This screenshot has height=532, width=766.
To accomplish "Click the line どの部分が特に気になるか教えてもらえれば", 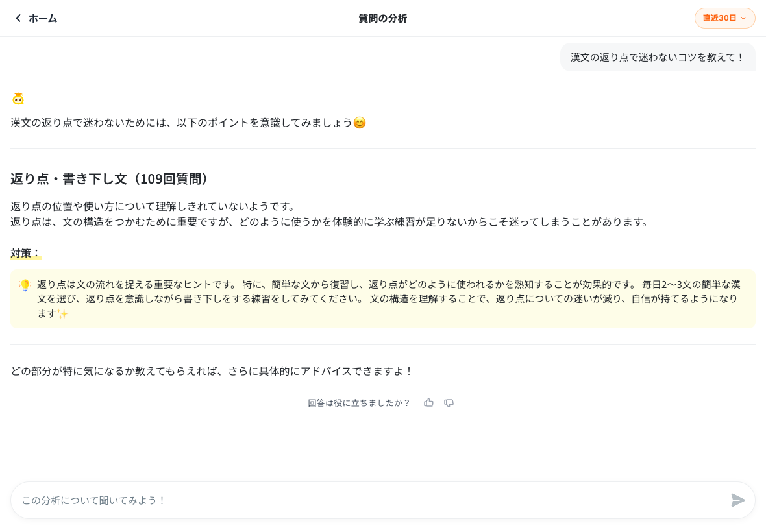I will coord(212,371).
